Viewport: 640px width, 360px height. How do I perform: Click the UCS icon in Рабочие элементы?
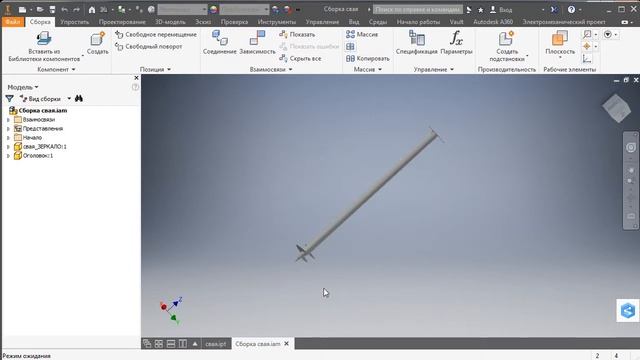[587, 59]
